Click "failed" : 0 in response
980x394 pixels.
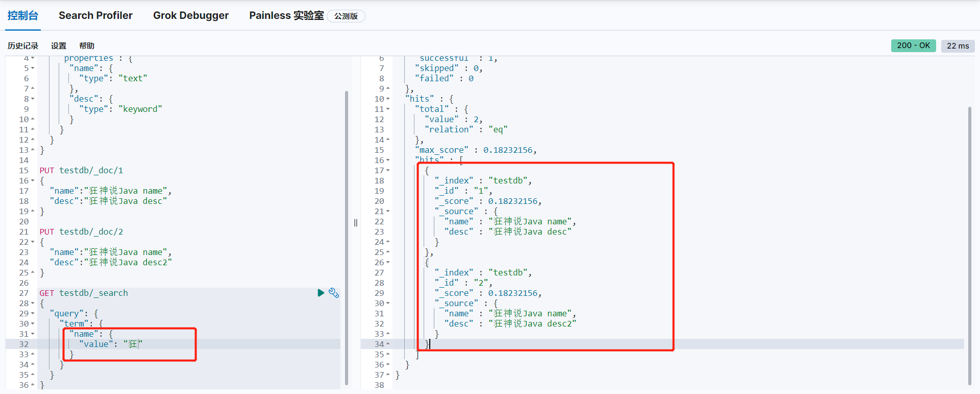[x=444, y=78]
